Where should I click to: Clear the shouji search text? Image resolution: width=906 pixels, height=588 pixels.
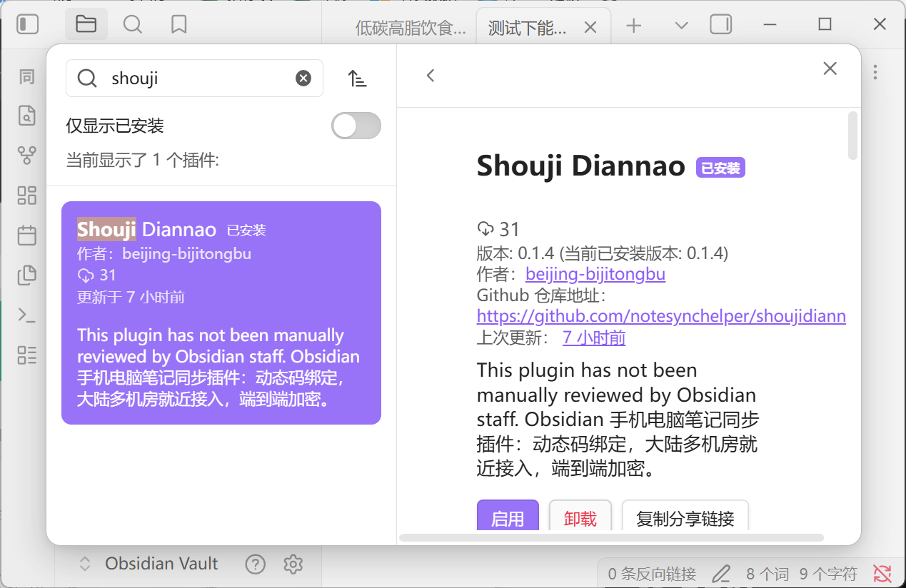point(303,78)
